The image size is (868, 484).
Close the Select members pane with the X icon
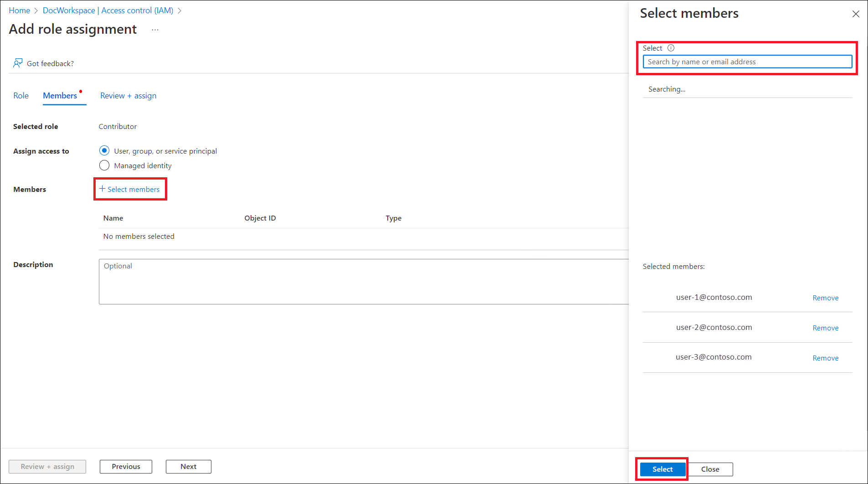(856, 14)
